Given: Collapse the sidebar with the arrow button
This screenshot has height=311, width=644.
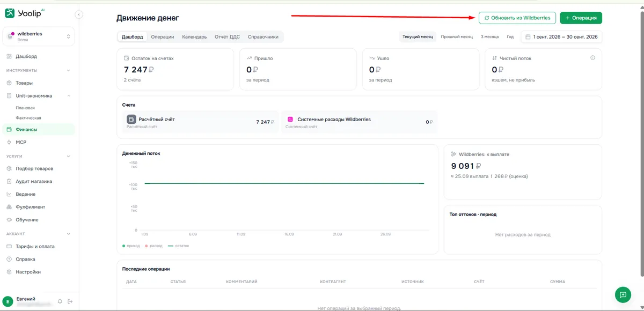Looking at the screenshot, I should pyautogui.click(x=79, y=14).
